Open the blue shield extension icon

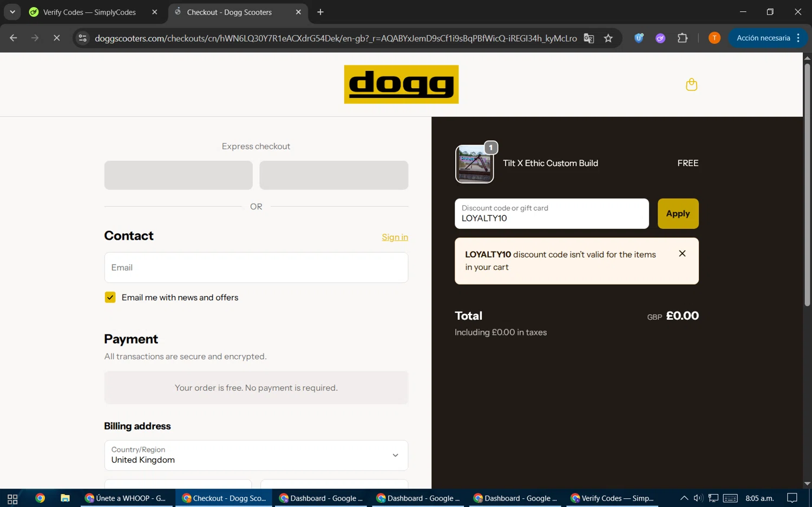coord(639,38)
